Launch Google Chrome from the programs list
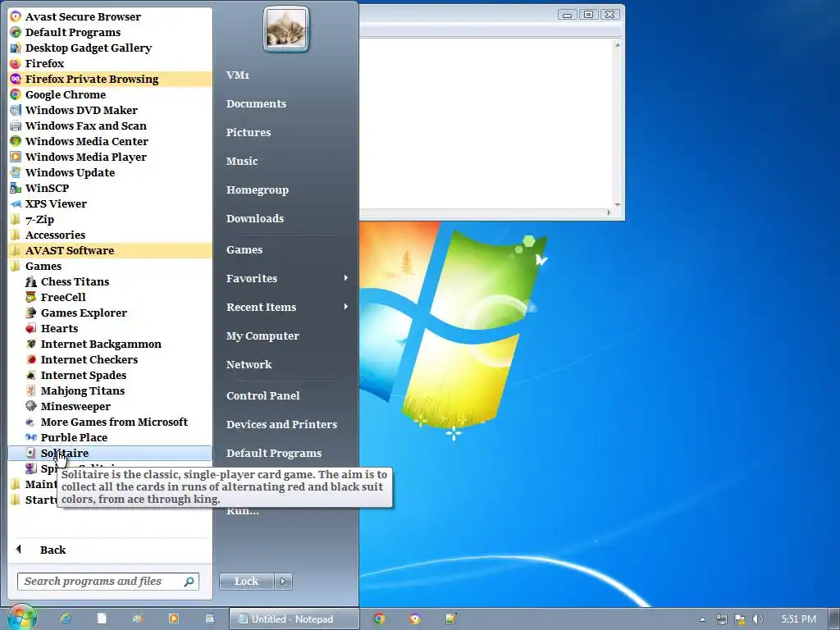840x630 pixels. coord(110,94)
